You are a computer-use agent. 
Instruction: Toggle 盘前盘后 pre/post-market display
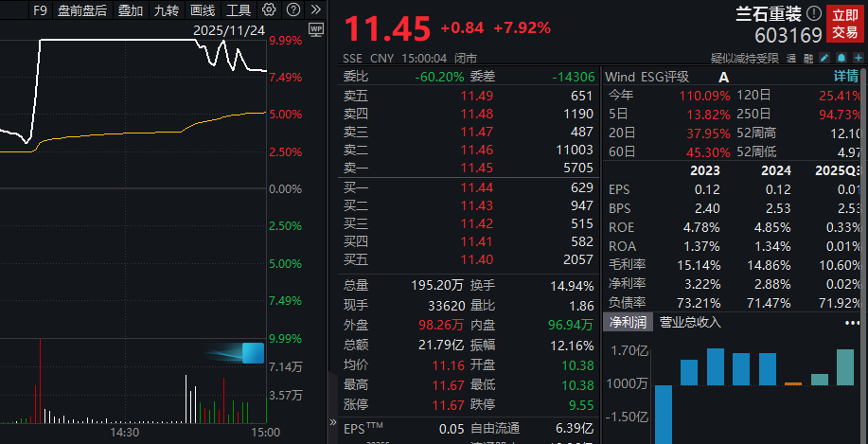[x=82, y=10]
